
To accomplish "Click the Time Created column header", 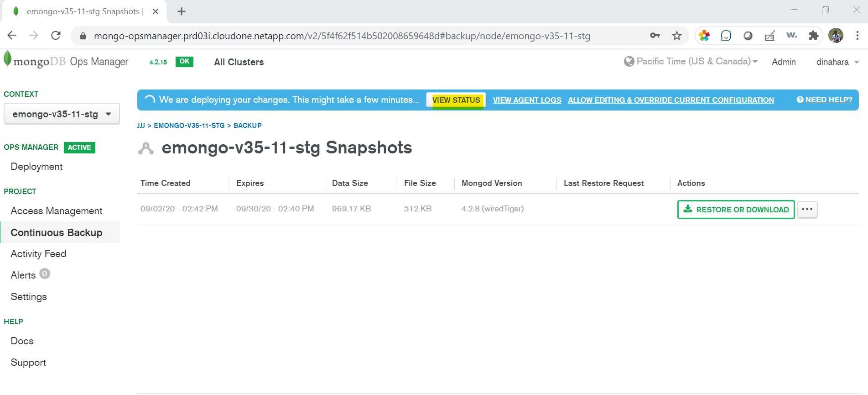I will point(166,183).
